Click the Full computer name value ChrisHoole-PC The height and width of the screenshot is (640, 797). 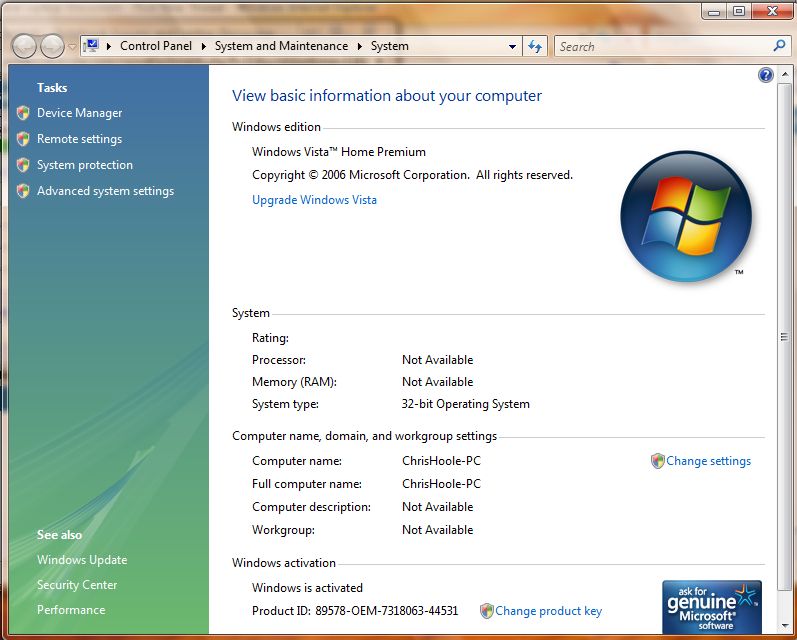[441, 484]
